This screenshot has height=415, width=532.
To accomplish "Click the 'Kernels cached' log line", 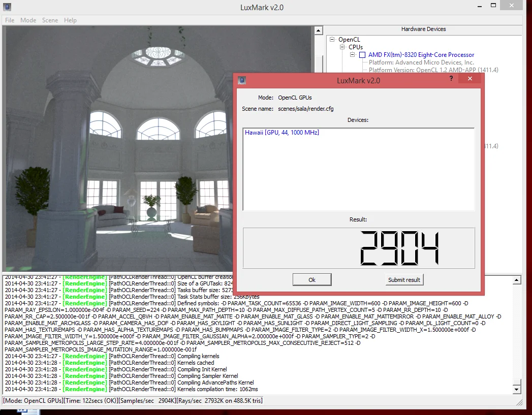I will (x=110, y=363).
